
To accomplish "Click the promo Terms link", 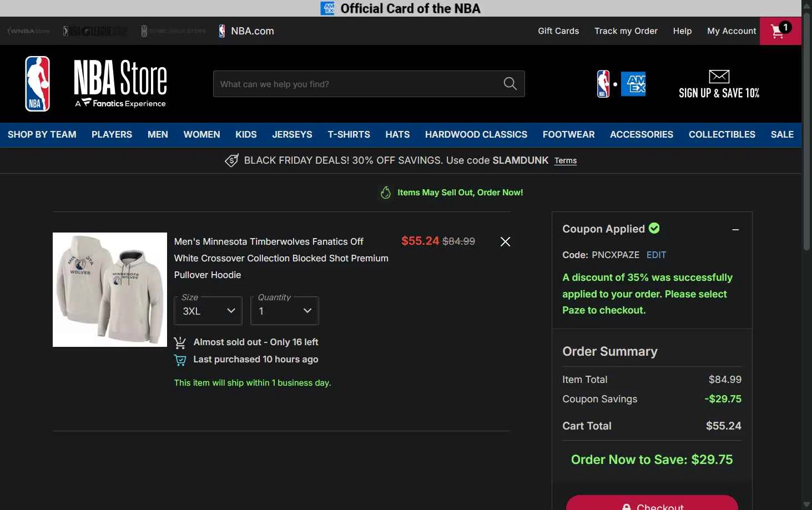I will (x=566, y=160).
